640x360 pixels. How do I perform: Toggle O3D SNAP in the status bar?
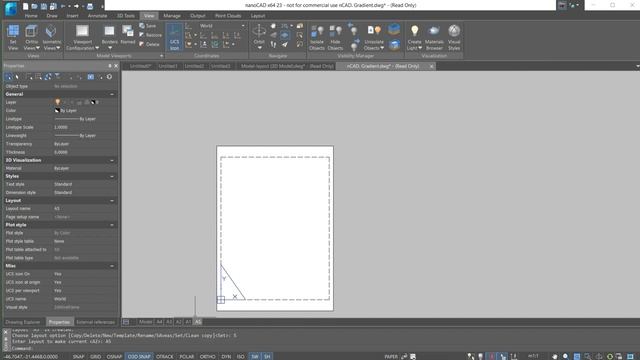pyautogui.click(x=139, y=357)
